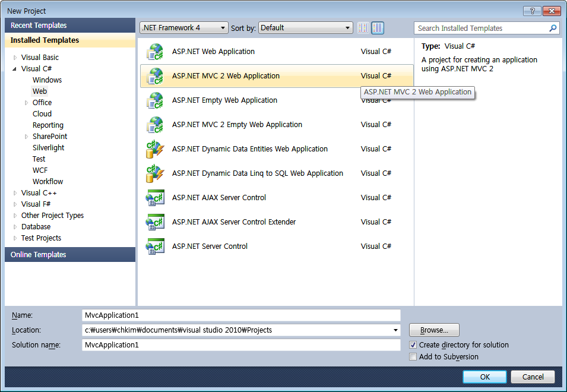Click the ASP.NET Server Control icon

click(155, 246)
